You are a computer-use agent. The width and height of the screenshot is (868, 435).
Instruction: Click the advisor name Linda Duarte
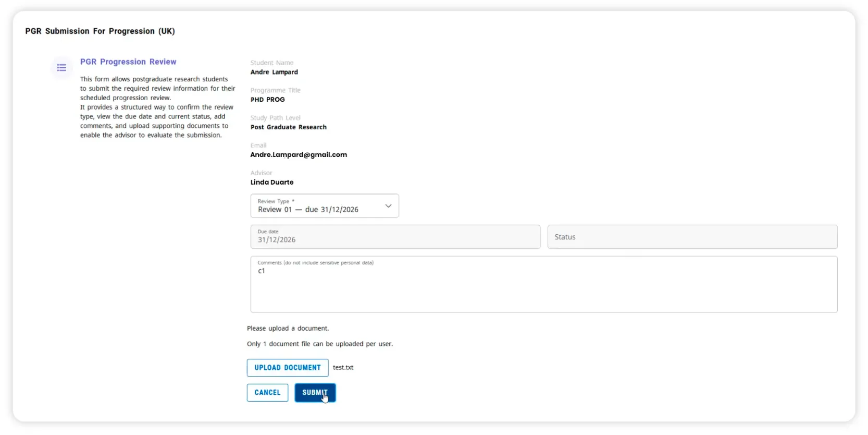(x=272, y=183)
